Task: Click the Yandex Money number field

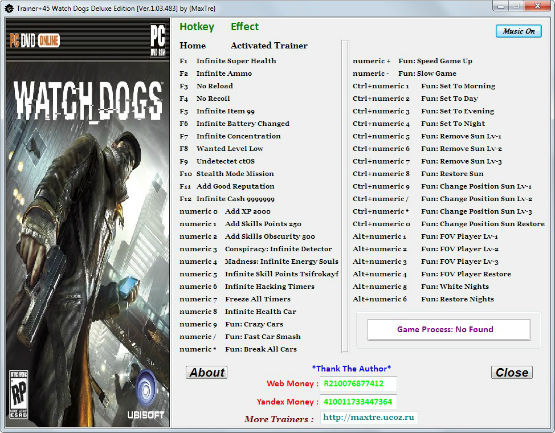Action: click(x=358, y=402)
